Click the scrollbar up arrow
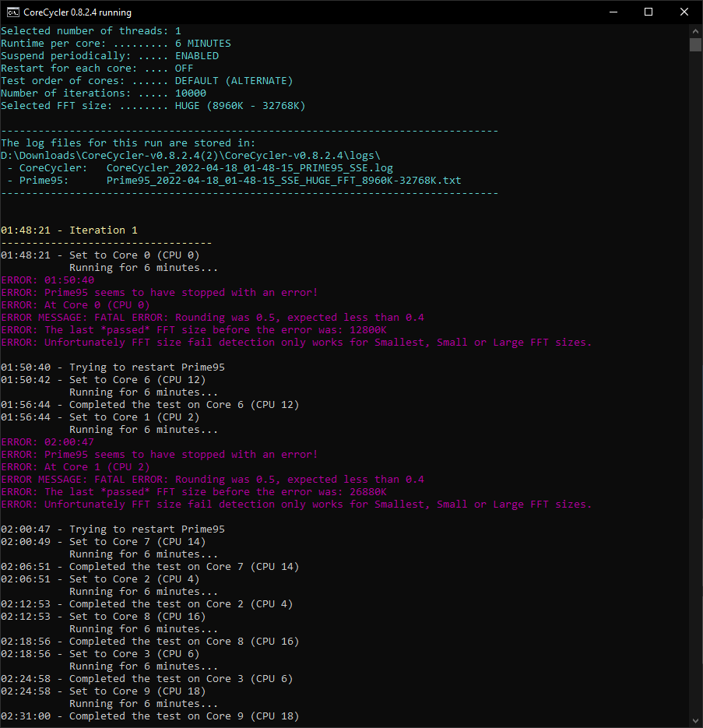703x728 pixels. tap(697, 31)
